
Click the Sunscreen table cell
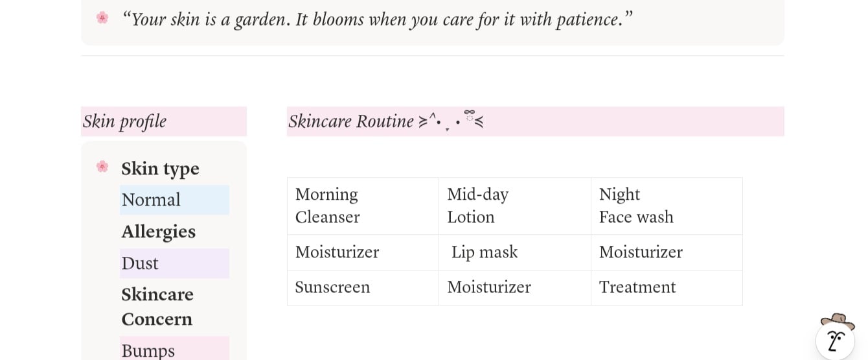click(363, 287)
